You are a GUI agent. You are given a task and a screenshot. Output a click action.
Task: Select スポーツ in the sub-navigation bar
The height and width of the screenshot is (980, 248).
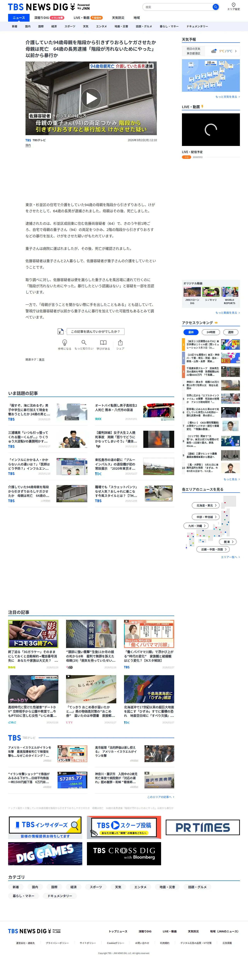point(70,27)
